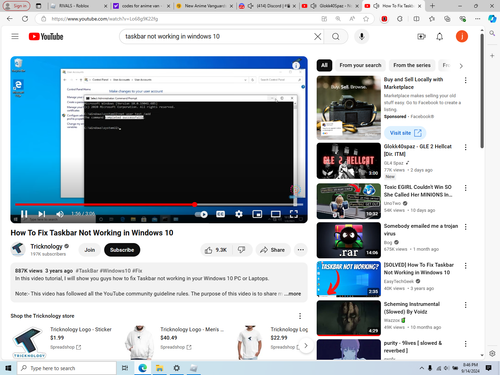Switch to Discord browser tab
The height and width of the screenshot is (375, 500).
coord(268,6)
